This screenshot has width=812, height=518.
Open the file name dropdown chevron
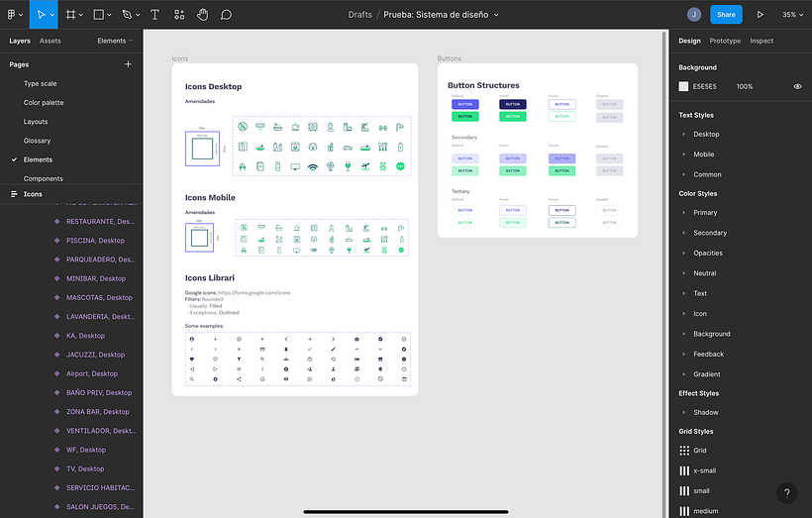[496, 15]
